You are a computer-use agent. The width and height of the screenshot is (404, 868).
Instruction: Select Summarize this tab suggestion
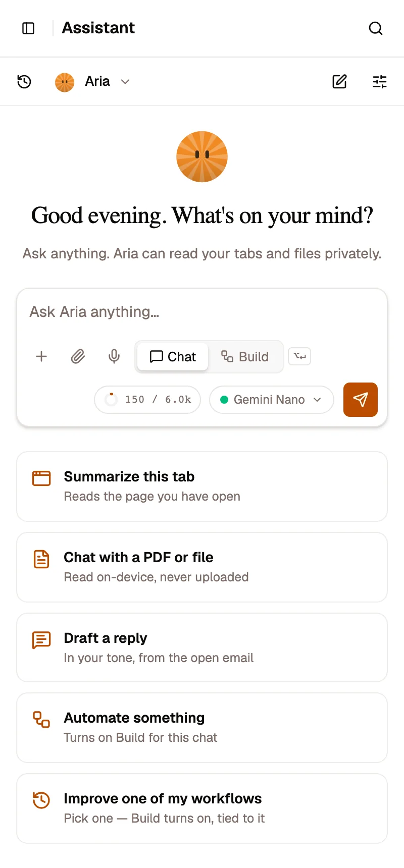[x=202, y=486]
